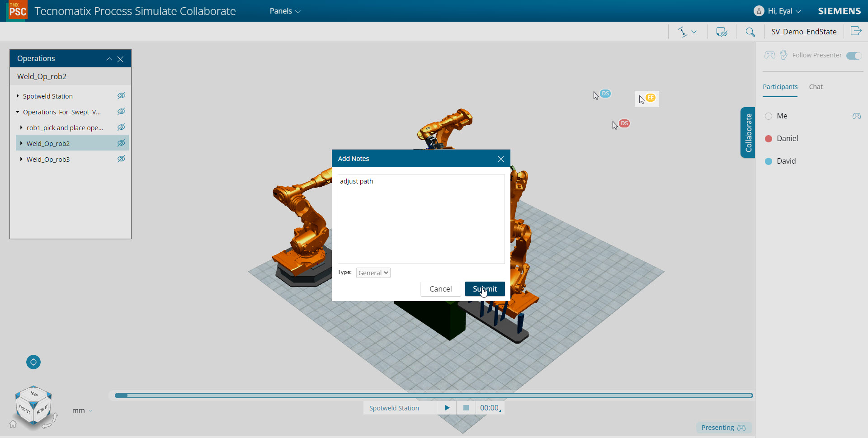
Task: Click Daniel's red color dot
Action: (768, 139)
